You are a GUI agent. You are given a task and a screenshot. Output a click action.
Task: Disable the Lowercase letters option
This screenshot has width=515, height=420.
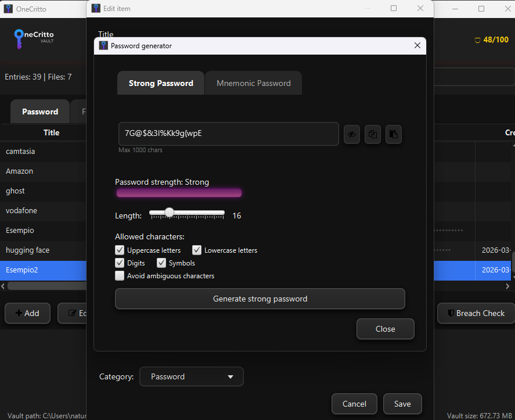point(197,250)
